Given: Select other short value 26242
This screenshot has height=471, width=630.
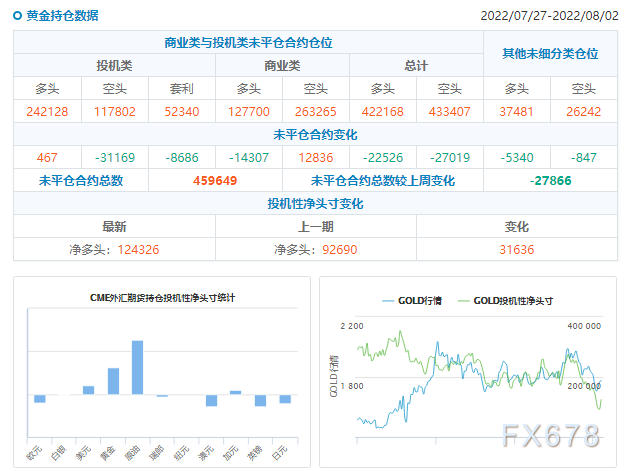Looking at the screenshot, I should tap(583, 111).
